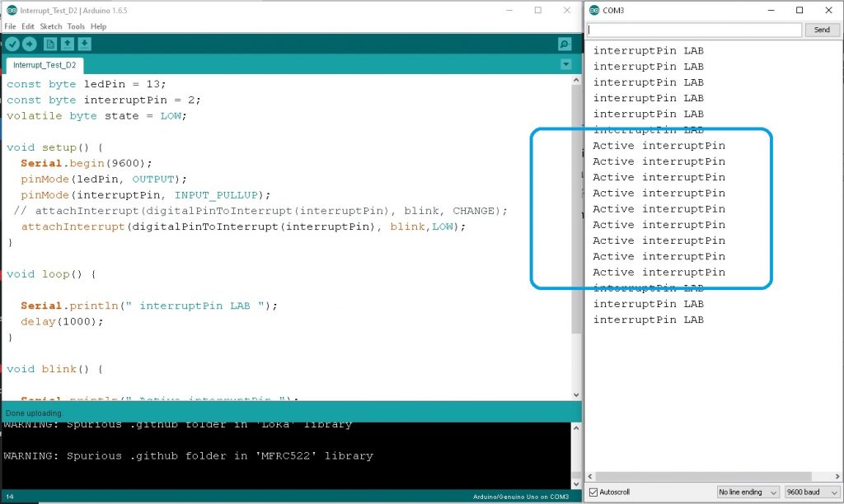844x504 pixels.
Task: Click the 'Serial.begin(9600);' line
Action: click(x=86, y=164)
